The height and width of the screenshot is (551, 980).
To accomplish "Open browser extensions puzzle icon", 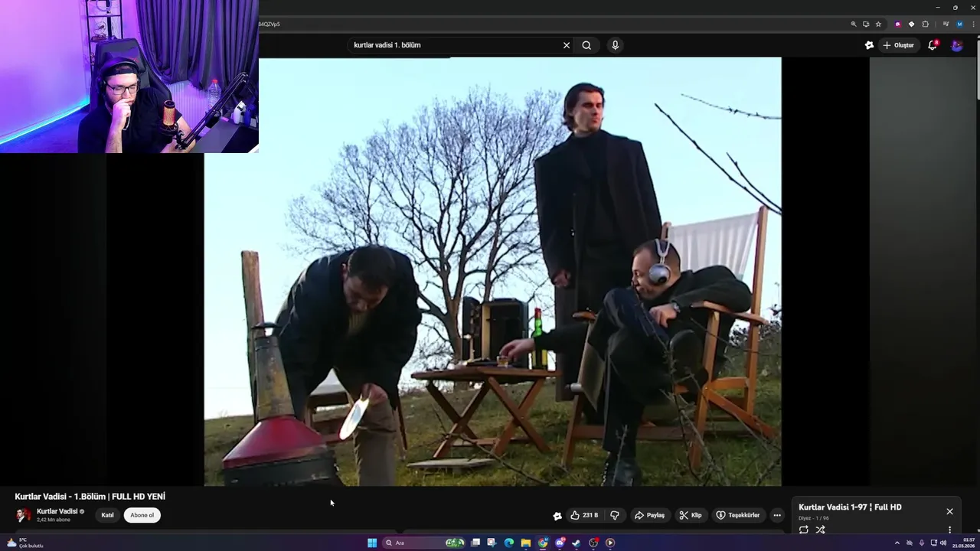I will pos(925,24).
